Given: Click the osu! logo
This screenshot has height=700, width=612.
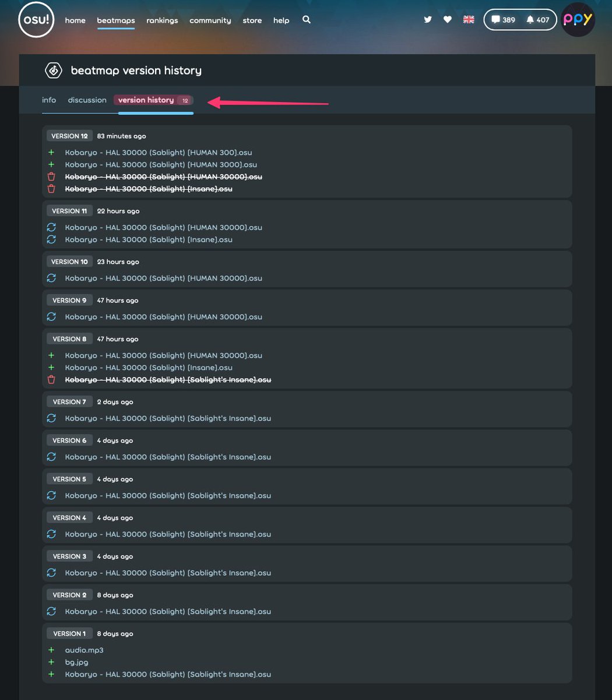Looking at the screenshot, I should point(36,20).
